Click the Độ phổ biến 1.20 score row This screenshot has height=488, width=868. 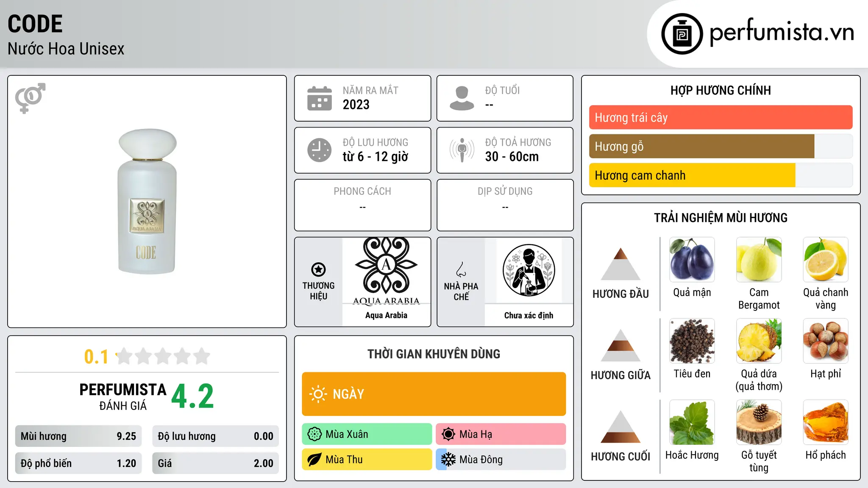78,463
